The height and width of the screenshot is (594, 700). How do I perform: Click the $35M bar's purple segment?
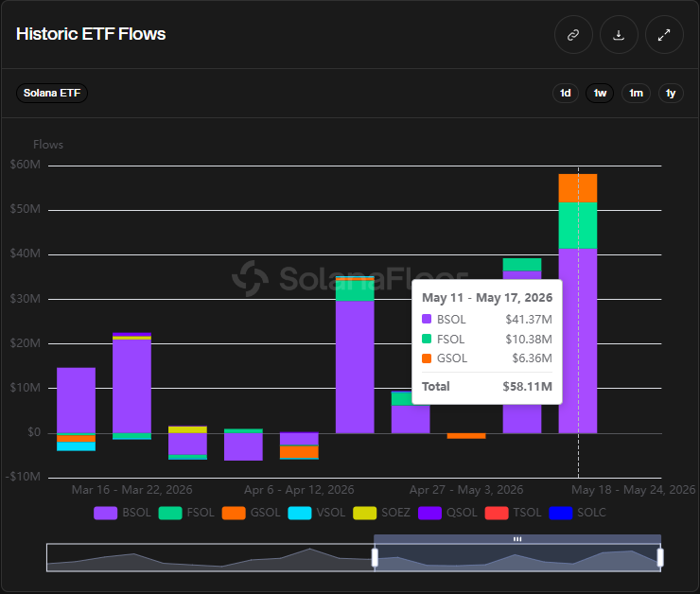[x=355, y=367]
